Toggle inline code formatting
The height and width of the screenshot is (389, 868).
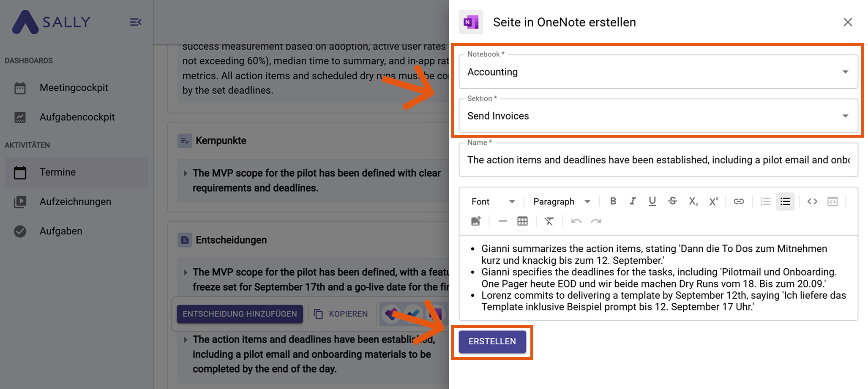pos(812,201)
